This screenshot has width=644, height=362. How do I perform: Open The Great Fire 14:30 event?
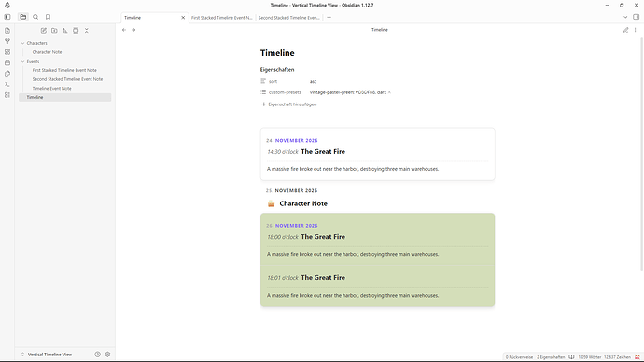(x=323, y=151)
